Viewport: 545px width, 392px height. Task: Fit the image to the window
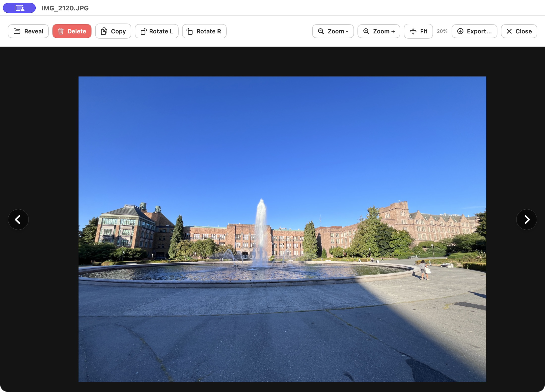pyautogui.click(x=418, y=31)
